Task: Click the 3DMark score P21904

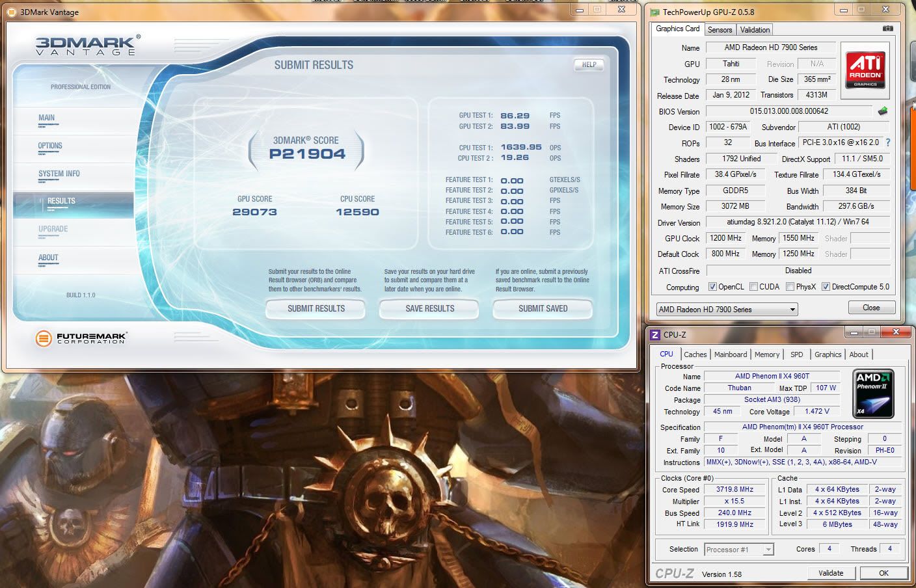Action: (x=307, y=154)
